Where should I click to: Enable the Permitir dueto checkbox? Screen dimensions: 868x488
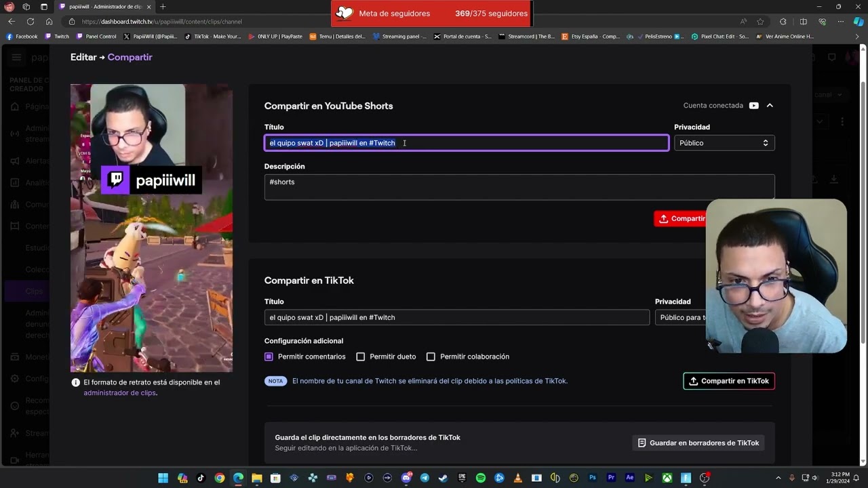361,357
